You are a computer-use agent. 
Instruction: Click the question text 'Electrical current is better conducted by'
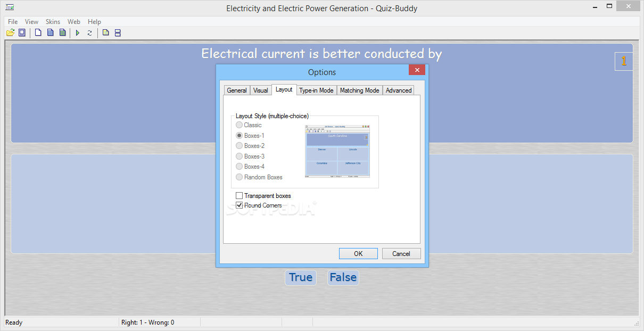(321, 54)
